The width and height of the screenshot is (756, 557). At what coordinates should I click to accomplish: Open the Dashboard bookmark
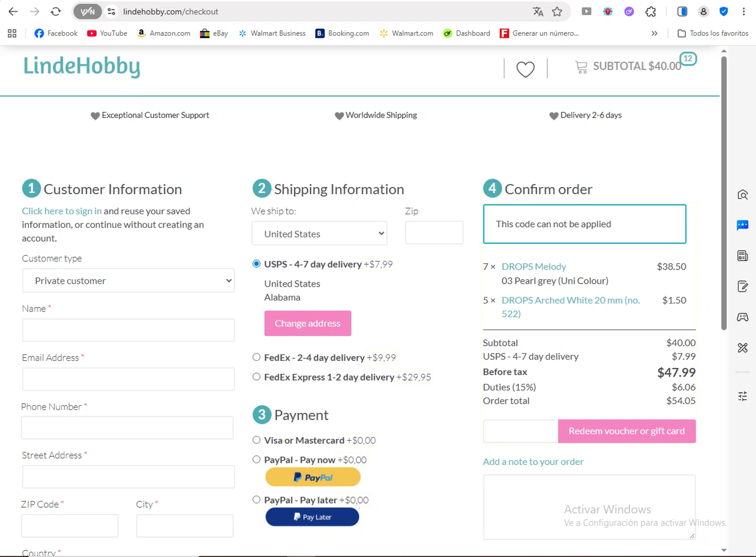tap(466, 33)
